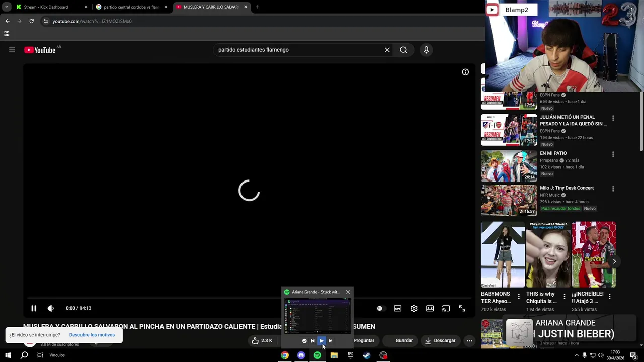Enter fullscreen mode in the player
This screenshot has width=644, height=362.
tap(462, 308)
